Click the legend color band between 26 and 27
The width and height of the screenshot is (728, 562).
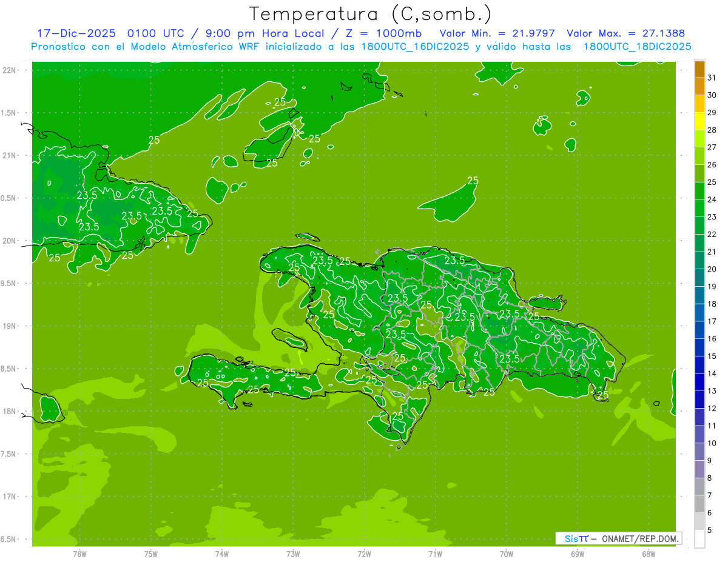(699, 156)
